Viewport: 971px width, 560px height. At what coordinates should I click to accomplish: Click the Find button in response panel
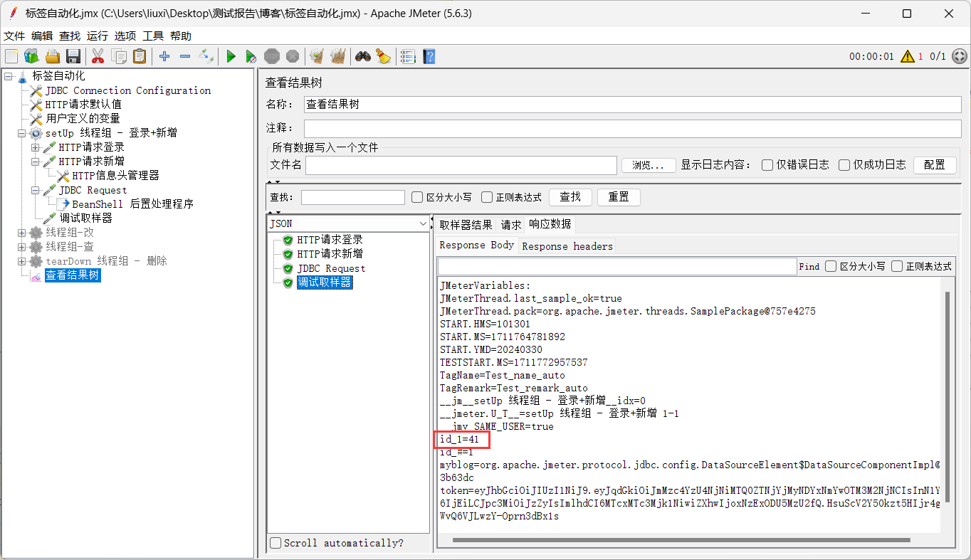click(809, 266)
